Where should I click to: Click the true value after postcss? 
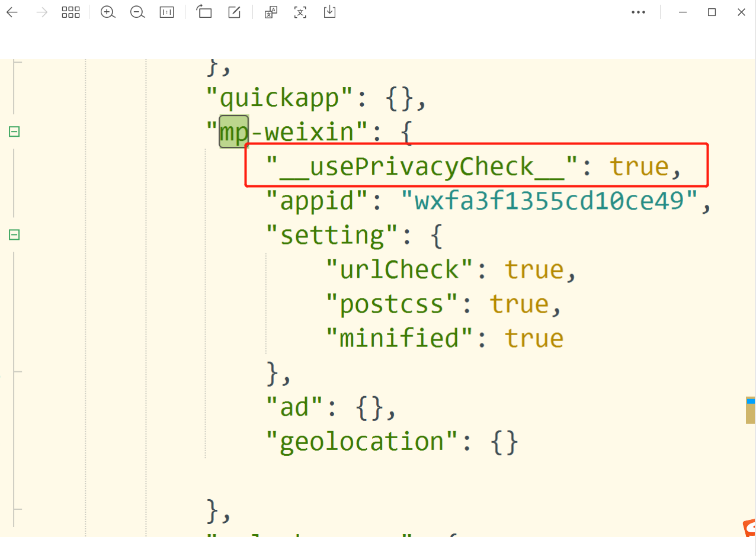[519, 304]
